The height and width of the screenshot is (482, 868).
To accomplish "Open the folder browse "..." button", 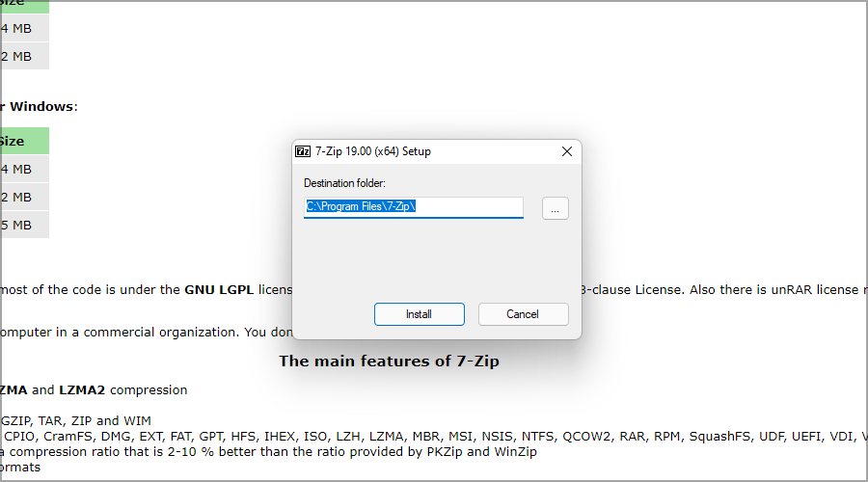I will (555, 207).
